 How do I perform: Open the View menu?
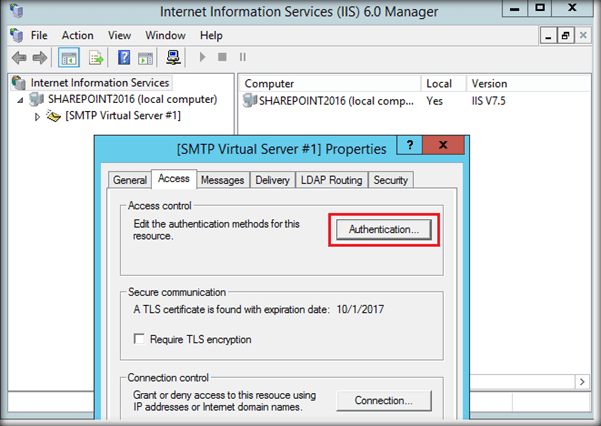tap(119, 35)
